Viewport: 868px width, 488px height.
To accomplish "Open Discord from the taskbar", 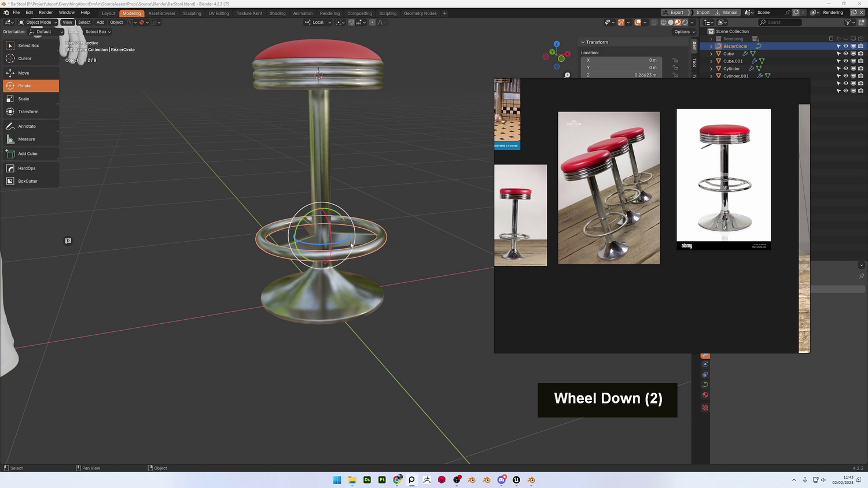I will point(502,480).
